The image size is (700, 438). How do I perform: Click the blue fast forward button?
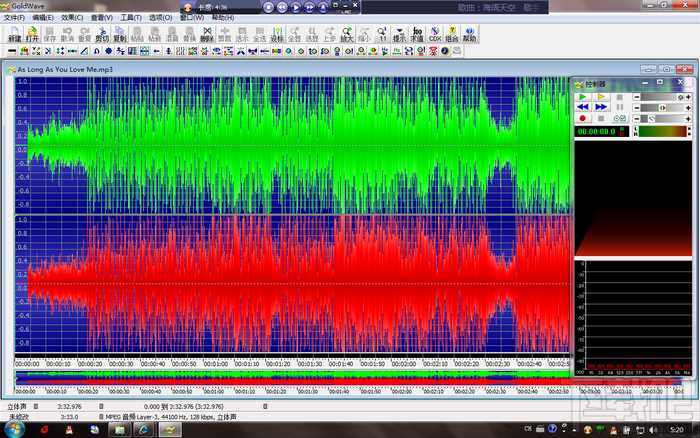tap(601, 106)
